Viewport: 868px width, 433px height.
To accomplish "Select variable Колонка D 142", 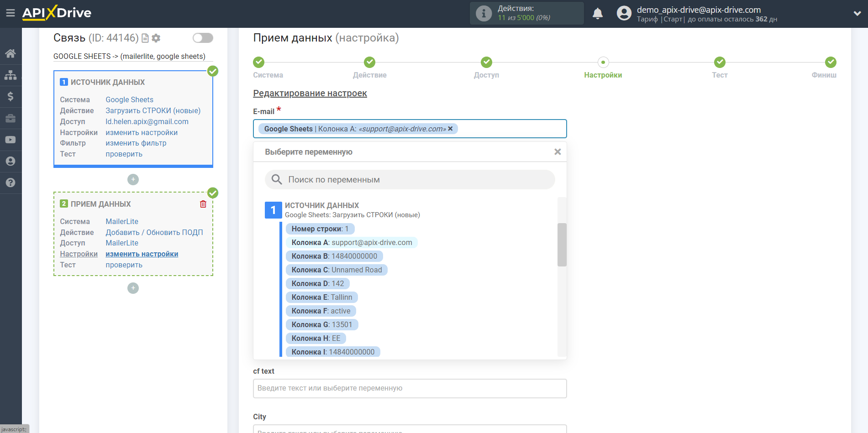I will coord(318,284).
